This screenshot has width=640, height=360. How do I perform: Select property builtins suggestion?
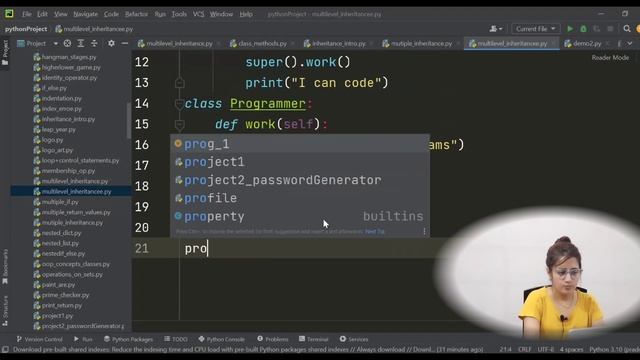300,216
